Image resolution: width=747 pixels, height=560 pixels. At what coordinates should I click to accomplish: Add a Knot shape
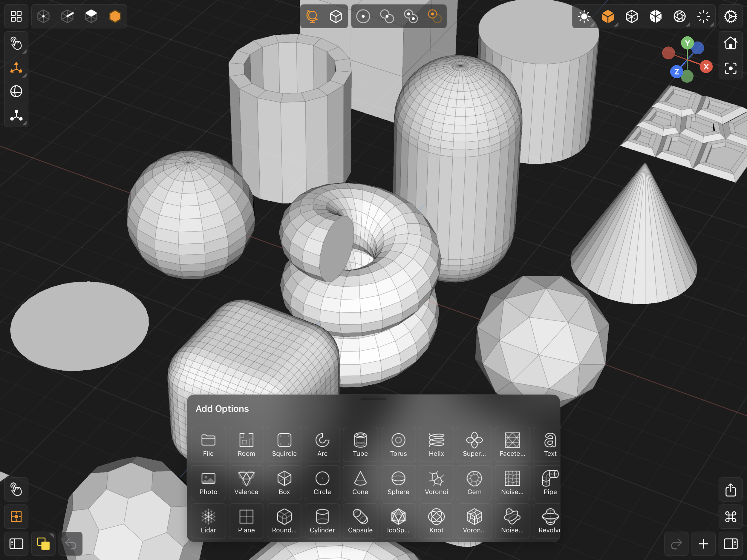pos(436,521)
